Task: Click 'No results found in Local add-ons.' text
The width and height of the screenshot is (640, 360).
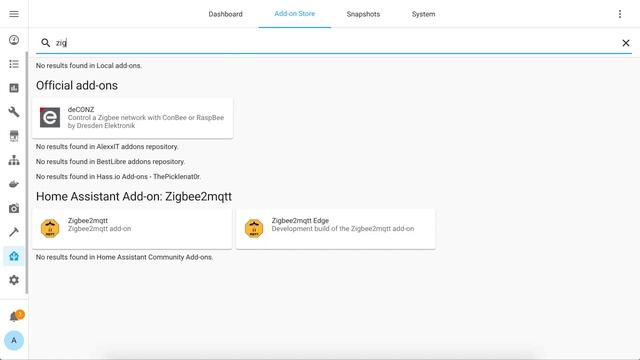Action: [x=89, y=65]
